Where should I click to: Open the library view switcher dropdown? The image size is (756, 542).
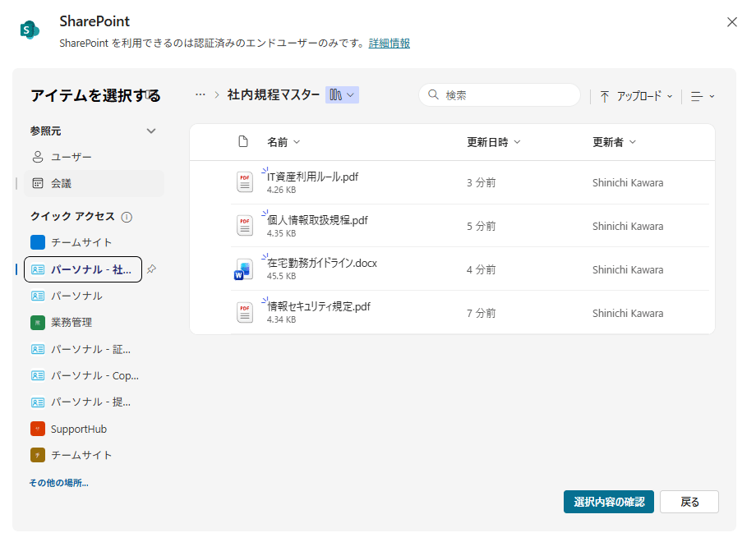pyautogui.click(x=342, y=95)
